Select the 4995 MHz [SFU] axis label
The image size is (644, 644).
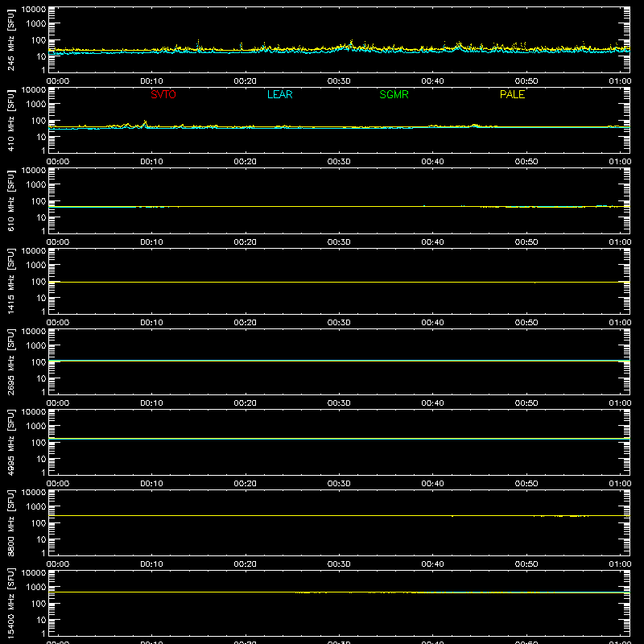(10, 442)
